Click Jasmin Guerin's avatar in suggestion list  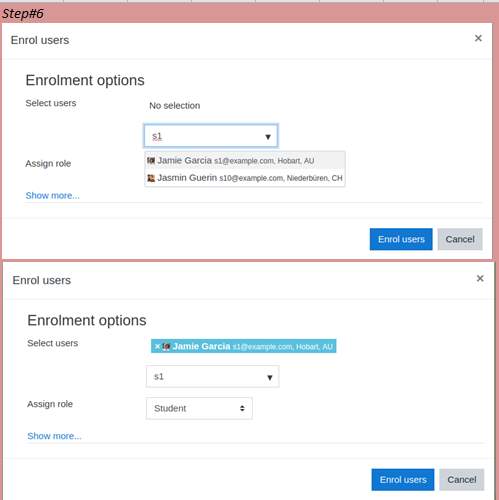[151, 178]
